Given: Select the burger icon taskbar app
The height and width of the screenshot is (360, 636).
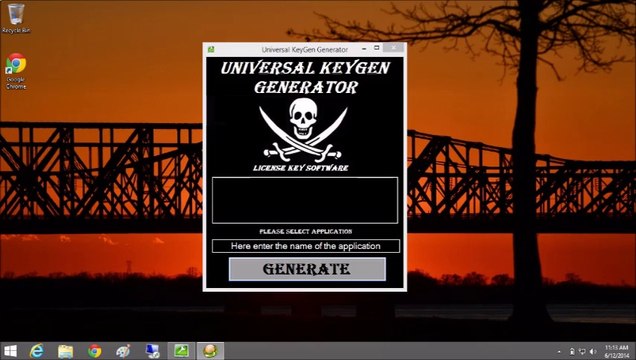Looking at the screenshot, I should (210, 351).
